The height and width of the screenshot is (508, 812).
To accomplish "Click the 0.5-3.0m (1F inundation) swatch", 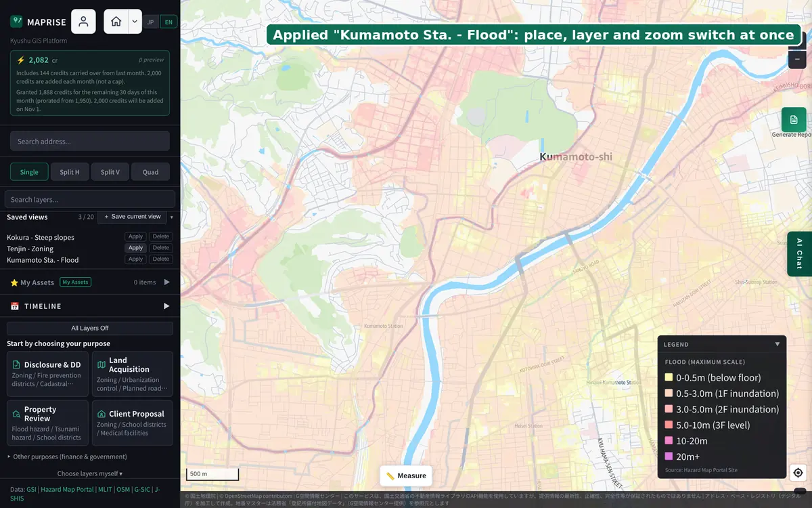I will 669,393.
